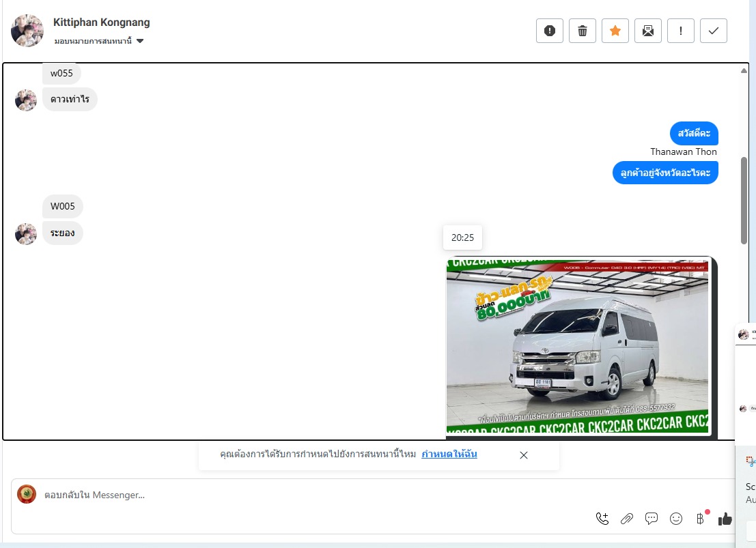Image resolution: width=756 pixels, height=548 pixels.
Task: Select the message bubble reading w055
Action: pyautogui.click(x=61, y=73)
